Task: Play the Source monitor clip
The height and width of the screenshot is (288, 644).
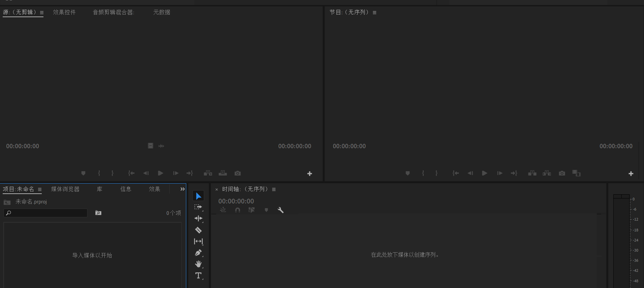Action: (161, 173)
